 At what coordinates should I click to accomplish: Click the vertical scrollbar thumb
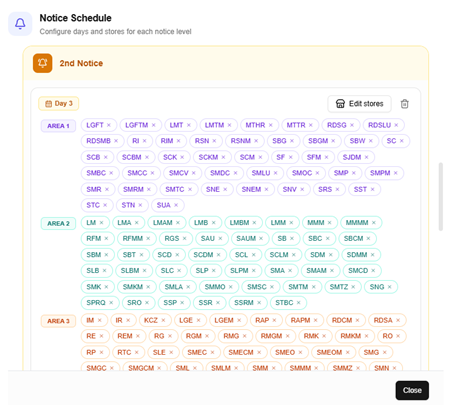[x=441, y=197]
